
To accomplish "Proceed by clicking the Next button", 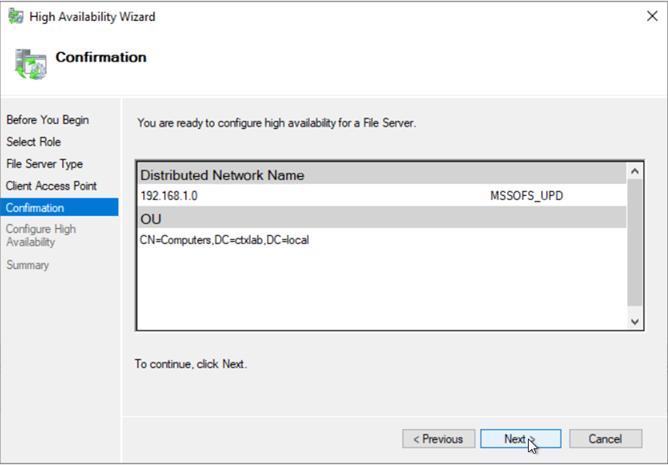I will tap(520, 439).
